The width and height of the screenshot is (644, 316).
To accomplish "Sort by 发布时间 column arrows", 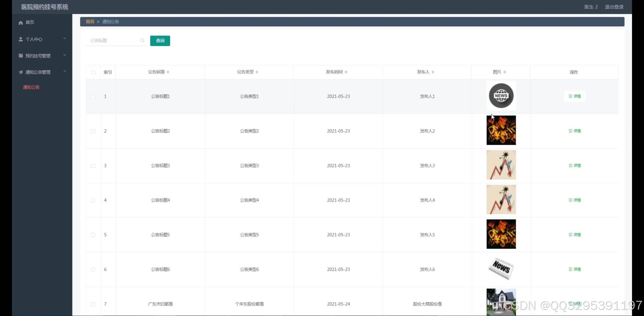I will (346, 72).
